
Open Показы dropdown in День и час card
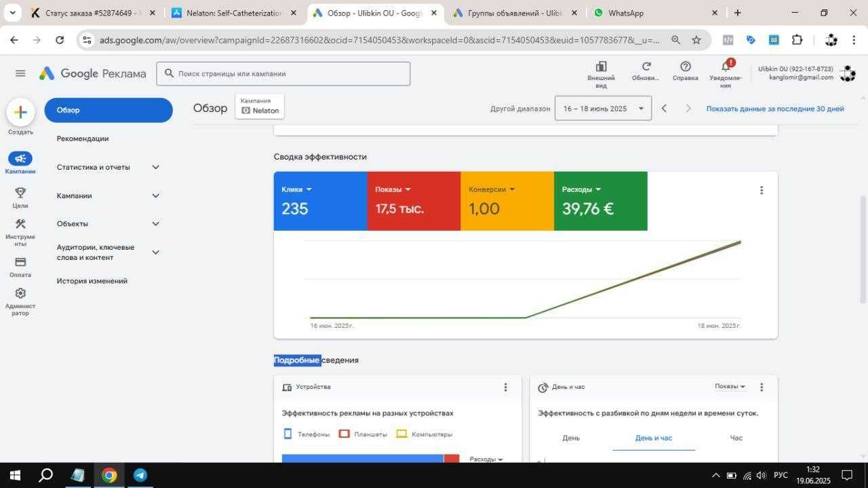click(730, 386)
